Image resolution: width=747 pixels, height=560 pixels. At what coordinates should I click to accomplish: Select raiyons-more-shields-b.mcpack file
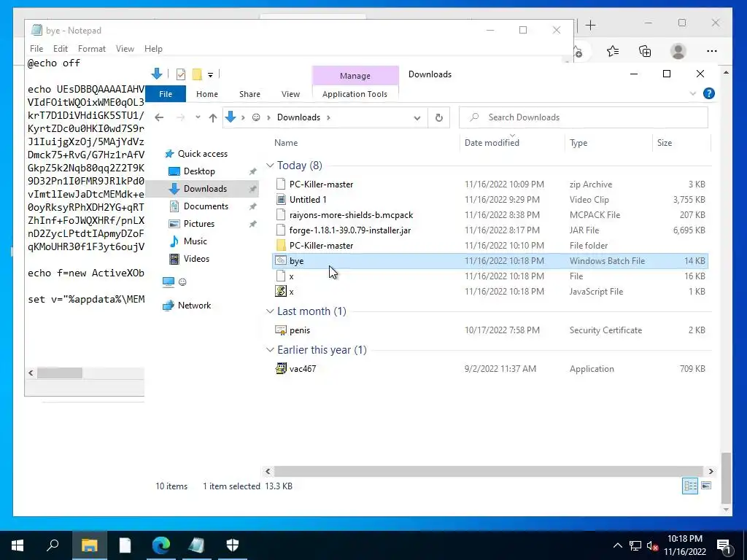click(490, 215)
